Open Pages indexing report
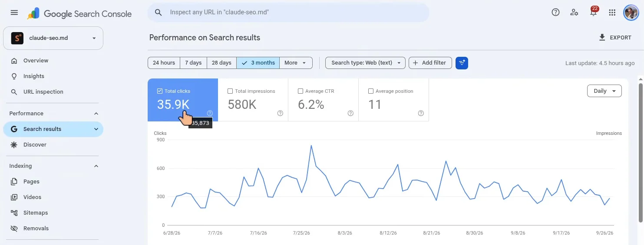The image size is (644, 245). pos(53,182)
